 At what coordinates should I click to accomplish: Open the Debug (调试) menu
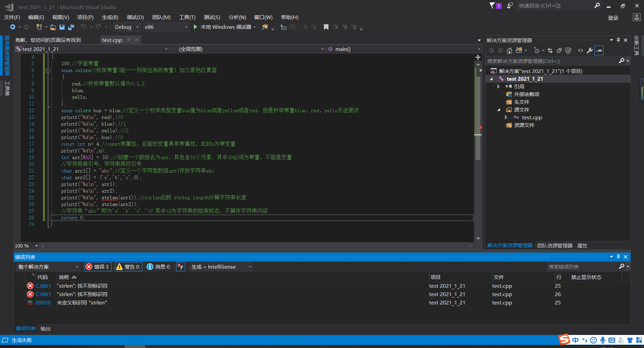coord(135,17)
